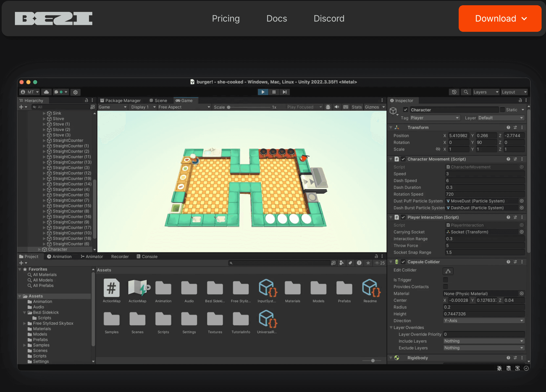The width and height of the screenshot is (546, 392).
Task: Open the Direction Y-Axis dropdown
Action: pyautogui.click(x=484, y=321)
